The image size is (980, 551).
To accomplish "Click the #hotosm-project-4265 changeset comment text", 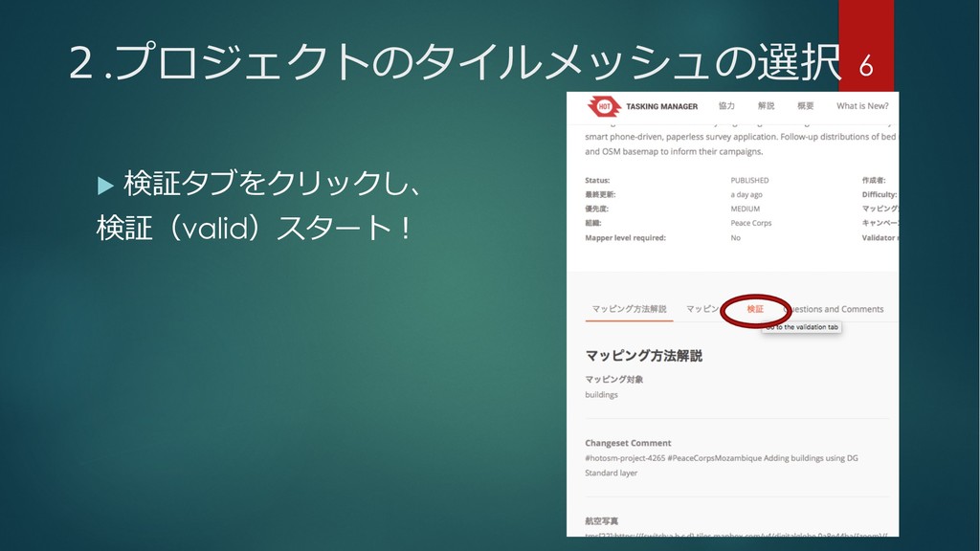I will [x=722, y=465].
